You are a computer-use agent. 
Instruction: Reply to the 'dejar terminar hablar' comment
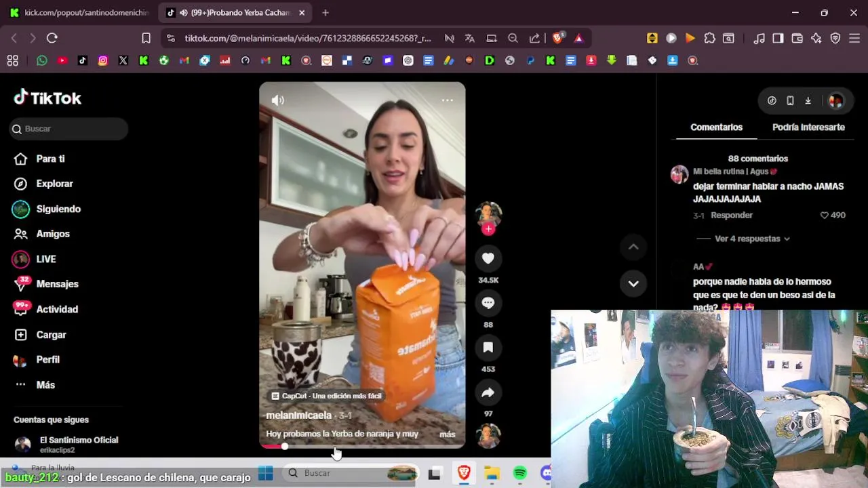pyautogui.click(x=732, y=216)
